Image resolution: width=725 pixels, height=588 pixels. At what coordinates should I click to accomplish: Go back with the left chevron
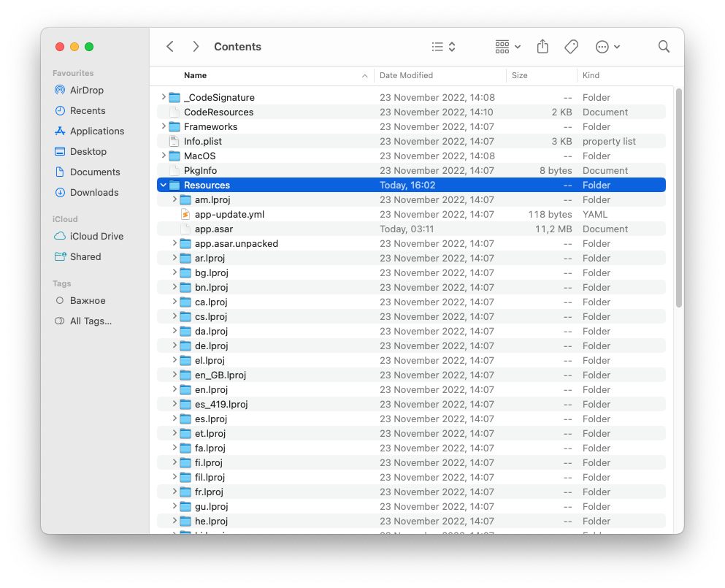170,46
